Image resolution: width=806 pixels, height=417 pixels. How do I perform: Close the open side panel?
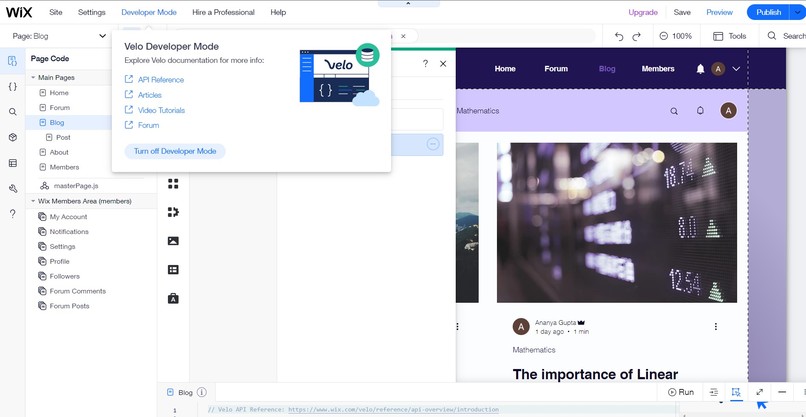pyautogui.click(x=443, y=64)
